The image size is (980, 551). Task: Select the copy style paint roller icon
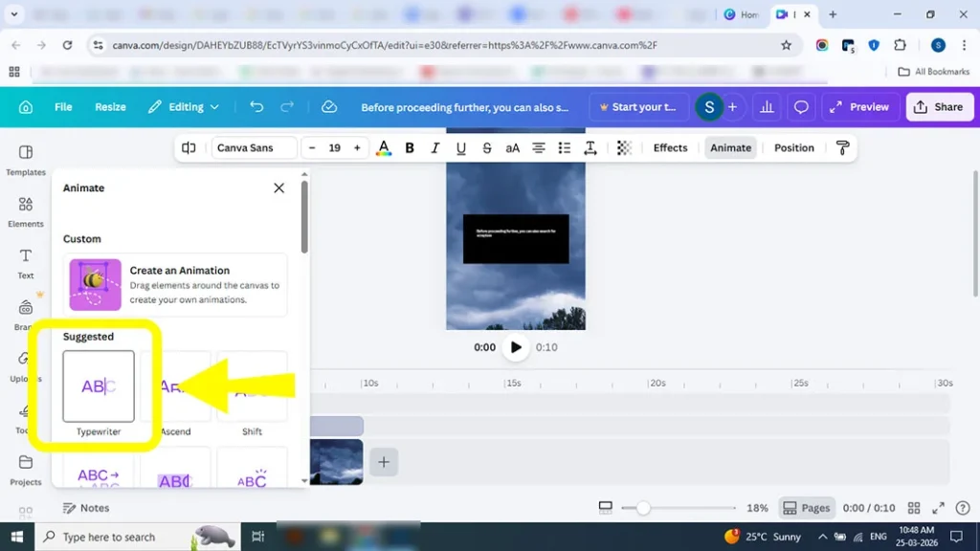[x=842, y=147]
